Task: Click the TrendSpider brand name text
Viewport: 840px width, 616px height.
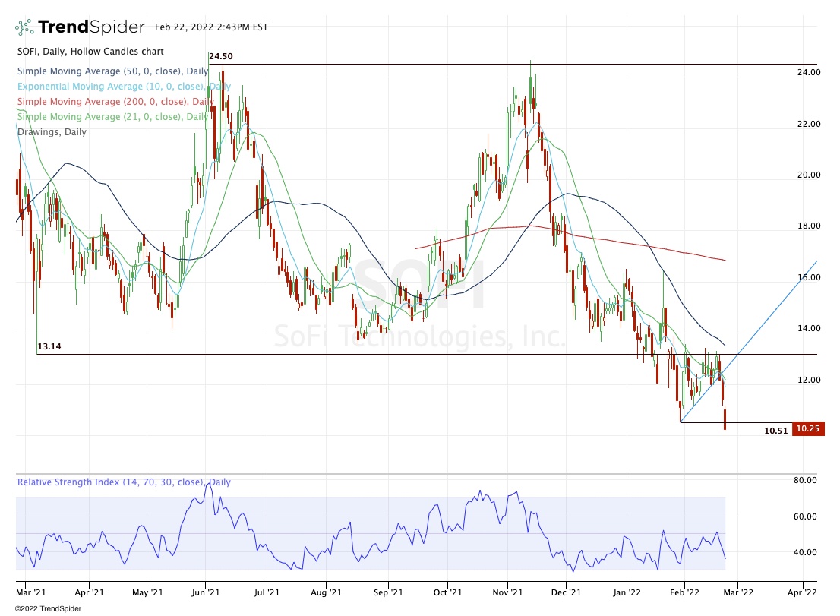Action: coord(91,27)
